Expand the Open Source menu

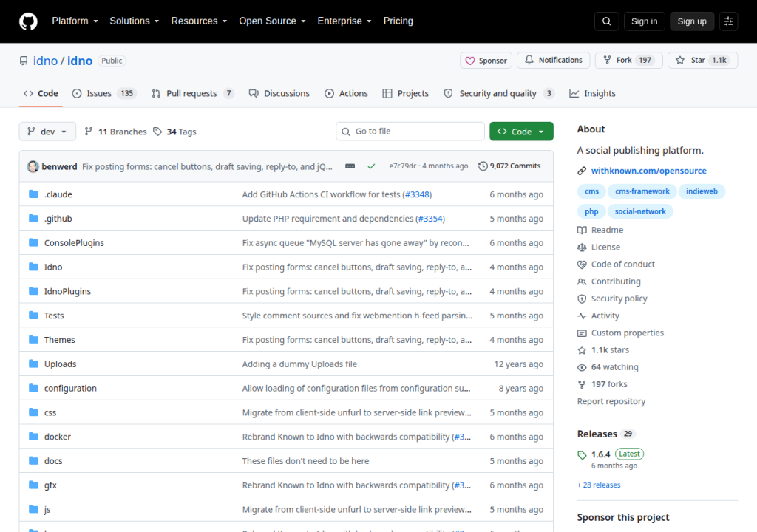[272, 21]
